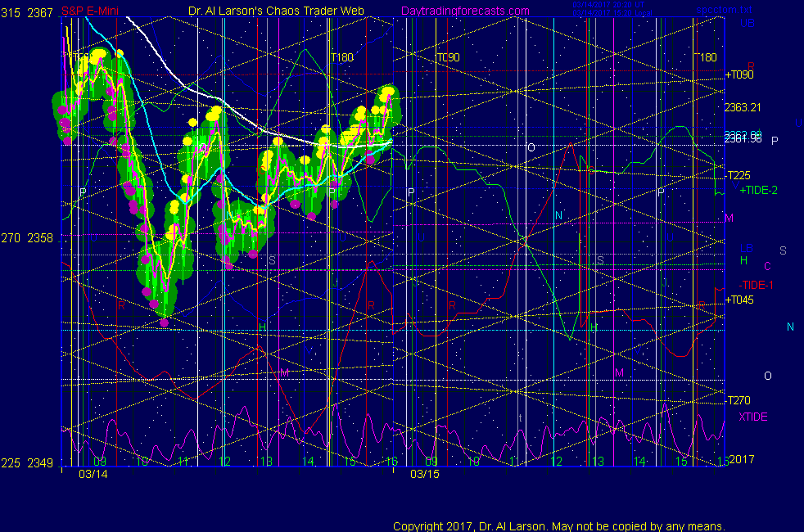Viewport: 804px width, 532px height.
Task: Click the "315 2367" price axis label
Action: [x=27, y=13]
